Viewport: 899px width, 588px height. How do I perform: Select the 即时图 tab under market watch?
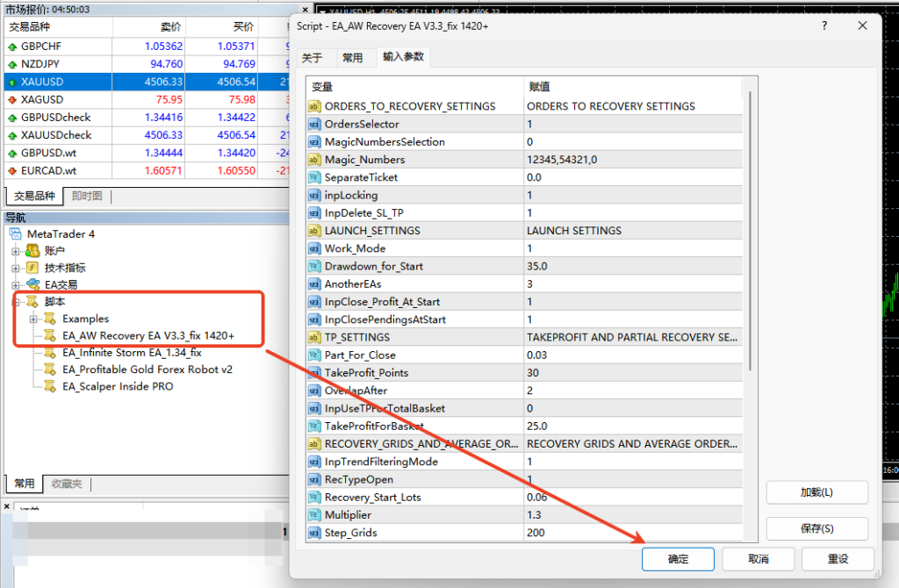87,196
